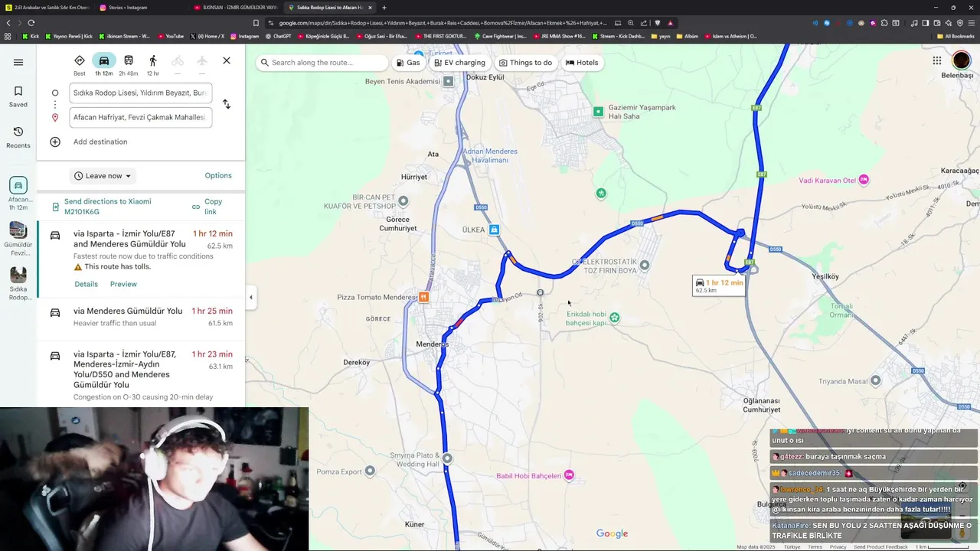Screen dimensions: 980x551
Task: Filter map by Gas
Action: click(408, 63)
